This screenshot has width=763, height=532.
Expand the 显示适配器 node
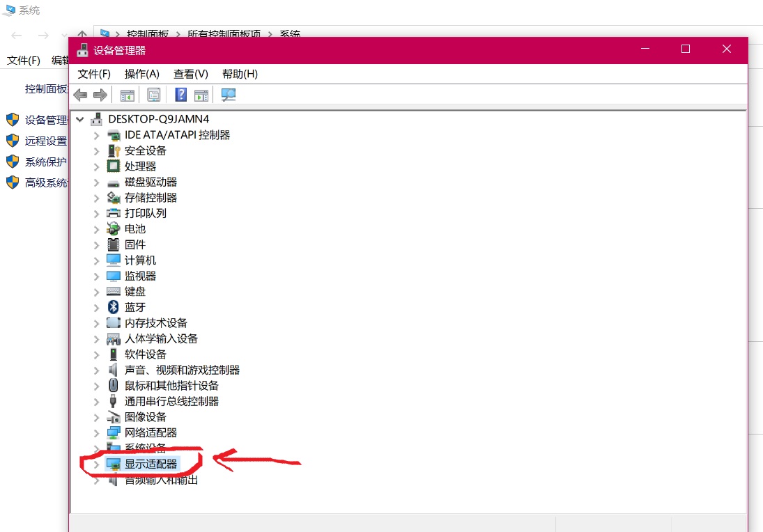click(x=96, y=465)
